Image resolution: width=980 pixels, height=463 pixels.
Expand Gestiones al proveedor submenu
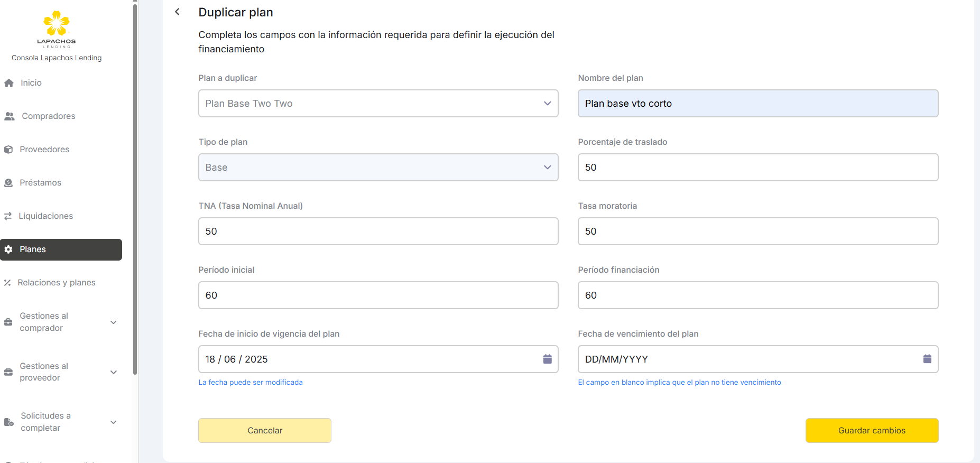pyautogui.click(x=113, y=372)
